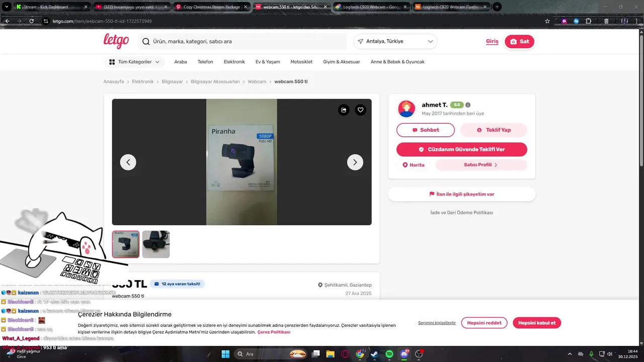Open Task View on taskbar
Viewport: 644px width, 362px height.
tap(315, 354)
